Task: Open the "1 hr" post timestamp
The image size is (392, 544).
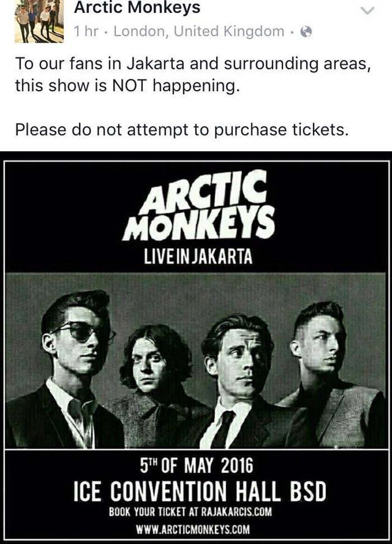Action: [x=86, y=31]
